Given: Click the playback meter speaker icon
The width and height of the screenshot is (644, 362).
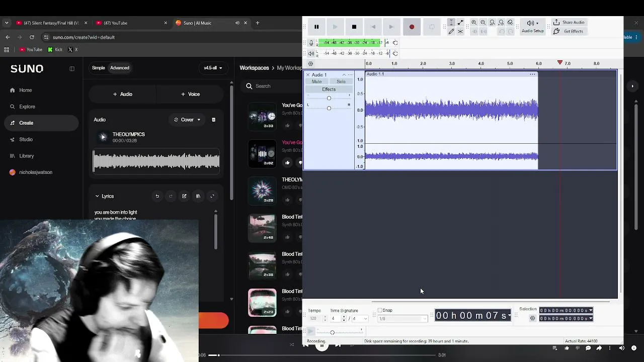Looking at the screenshot, I should (311, 53).
